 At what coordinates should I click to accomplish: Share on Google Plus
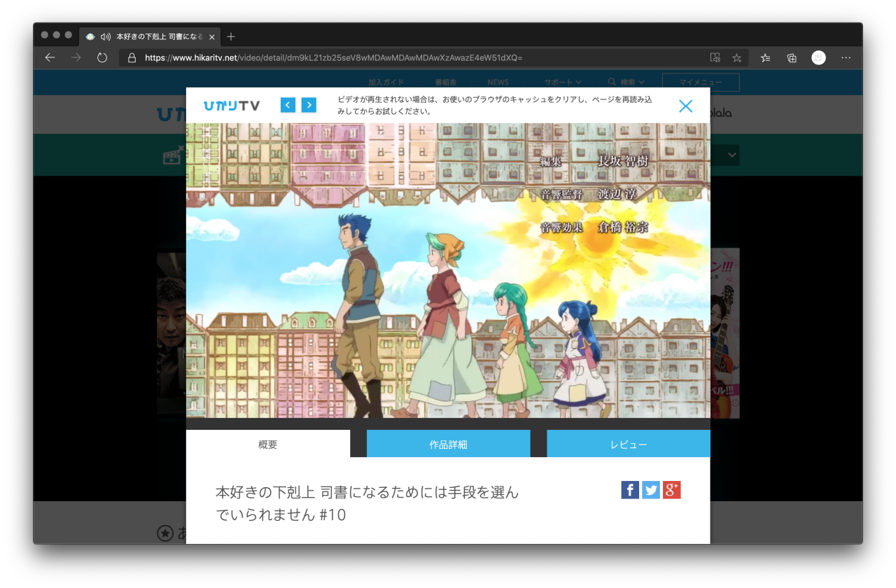[x=672, y=490]
